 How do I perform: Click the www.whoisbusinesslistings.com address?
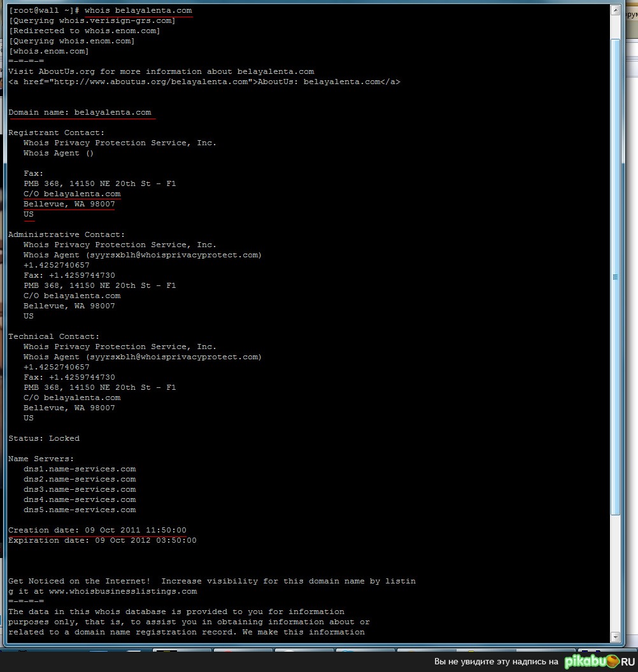(x=123, y=592)
